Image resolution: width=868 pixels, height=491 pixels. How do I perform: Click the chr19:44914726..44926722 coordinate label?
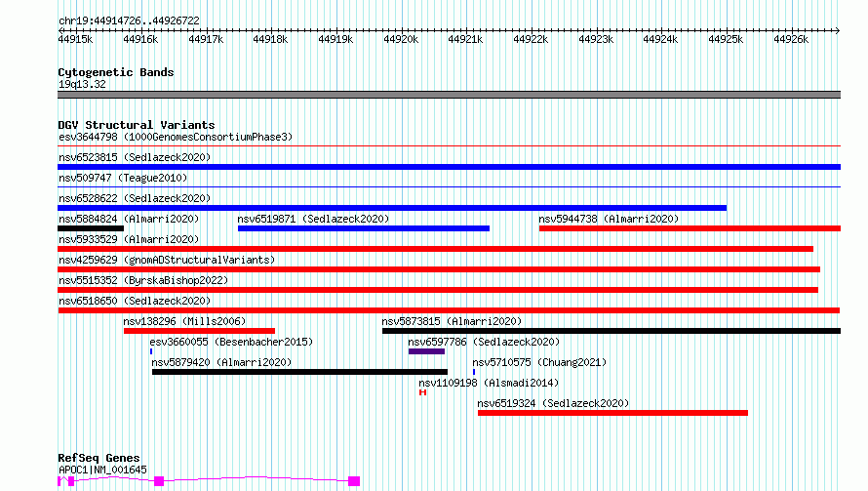coord(129,21)
